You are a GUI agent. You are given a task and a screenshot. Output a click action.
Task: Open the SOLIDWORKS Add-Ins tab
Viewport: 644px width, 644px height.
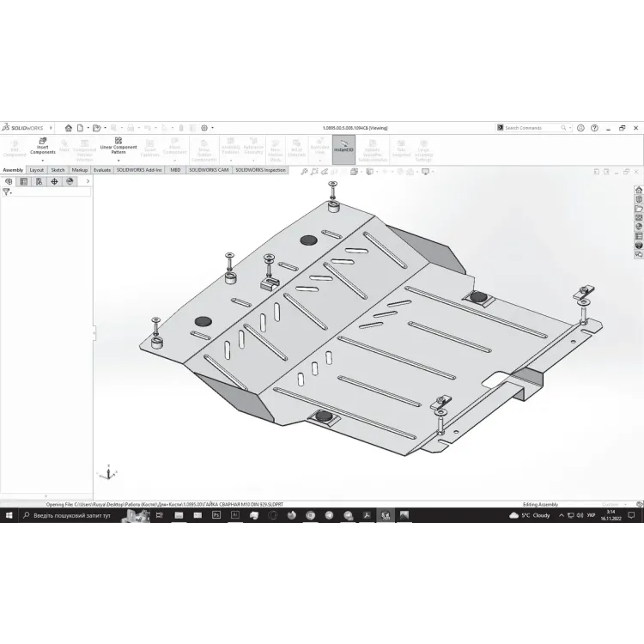click(x=139, y=170)
